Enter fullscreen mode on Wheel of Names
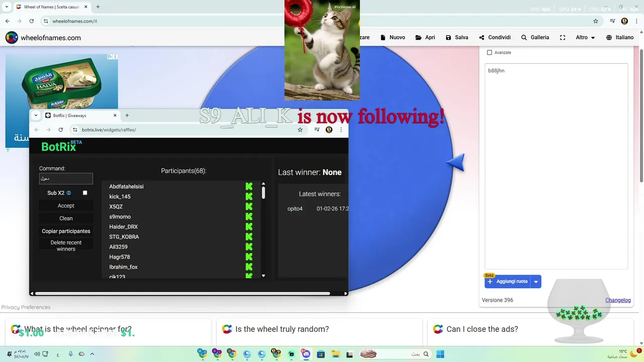Viewport: 644px width, 362px height. pos(562,38)
